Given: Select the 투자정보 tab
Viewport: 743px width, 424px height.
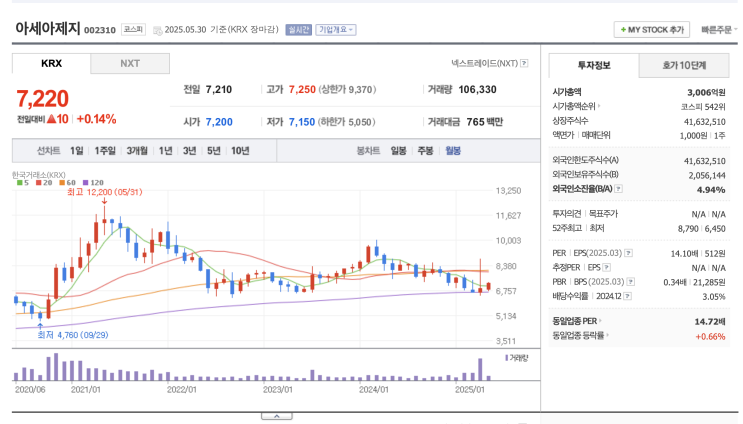Looking at the screenshot, I should (594, 65).
